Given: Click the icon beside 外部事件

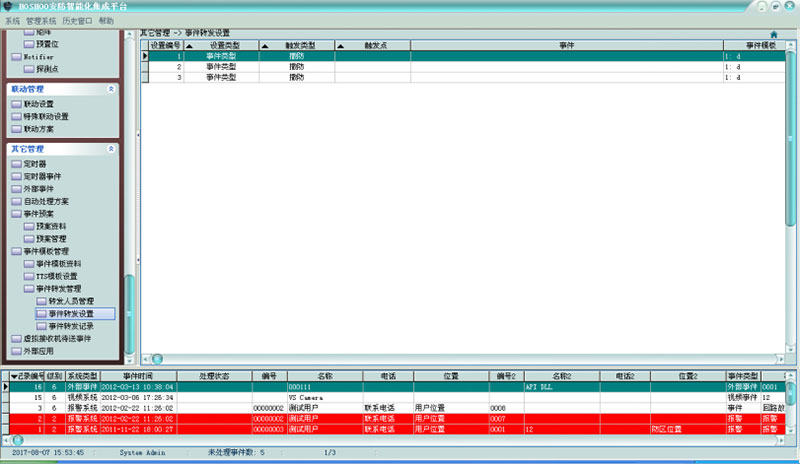Looking at the screenshot, I should pyautogui.click(x=16, y=188).
